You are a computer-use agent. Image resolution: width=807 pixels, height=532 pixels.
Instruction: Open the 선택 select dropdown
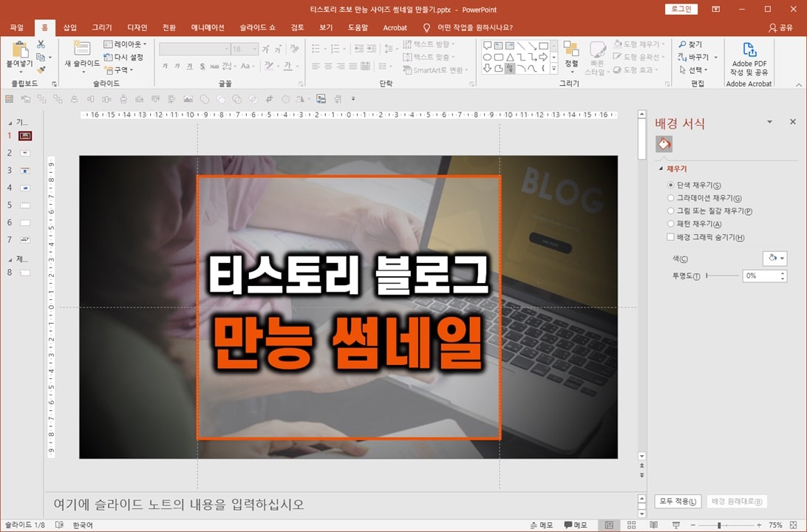click(x=693, y=69)
